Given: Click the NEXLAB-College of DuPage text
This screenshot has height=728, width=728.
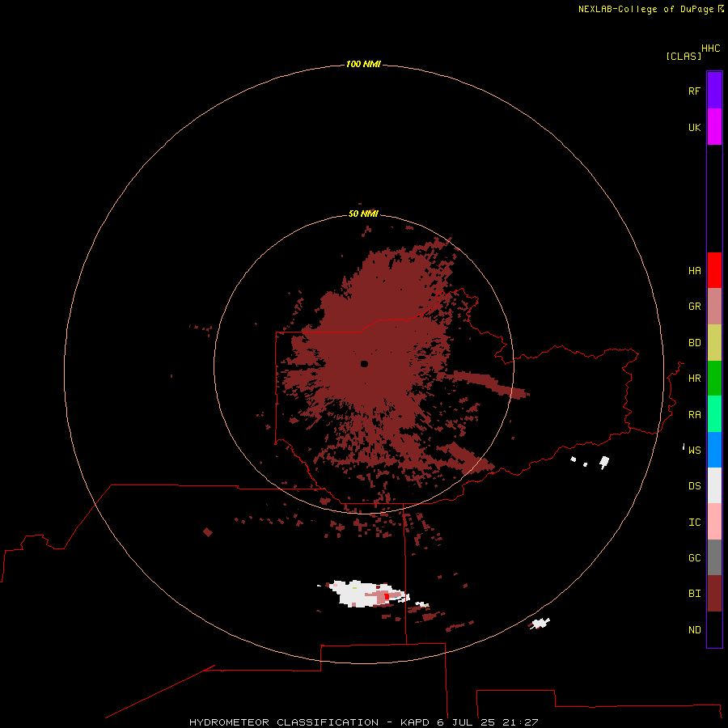Looking at the screenshot, I should 645,9.
